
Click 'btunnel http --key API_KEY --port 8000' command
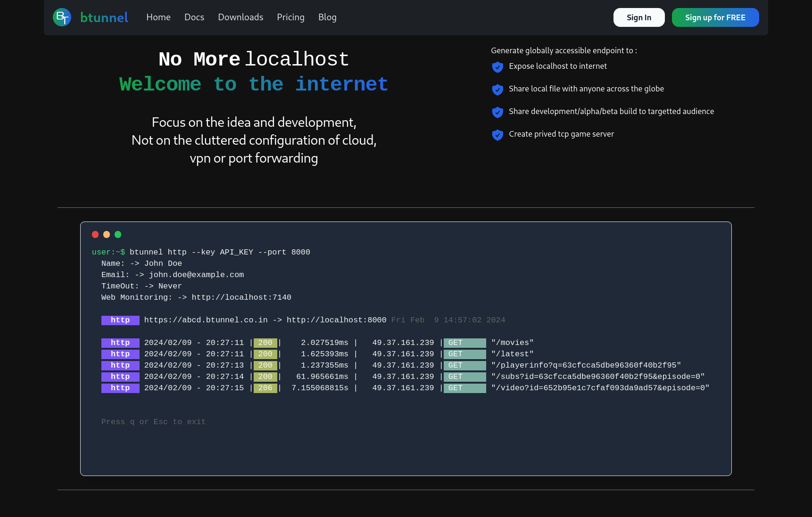pos(220,252)
